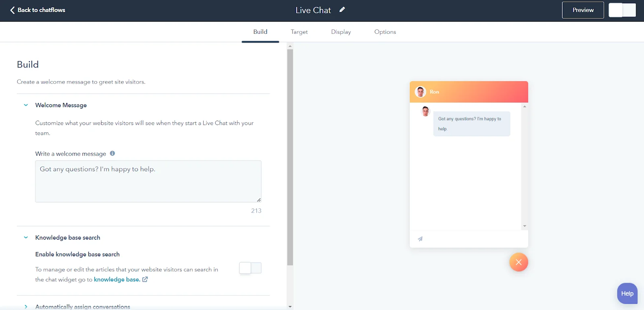Click the back arrow icon beside Back to chatflows
644x310 pixels.
(12, 10)
